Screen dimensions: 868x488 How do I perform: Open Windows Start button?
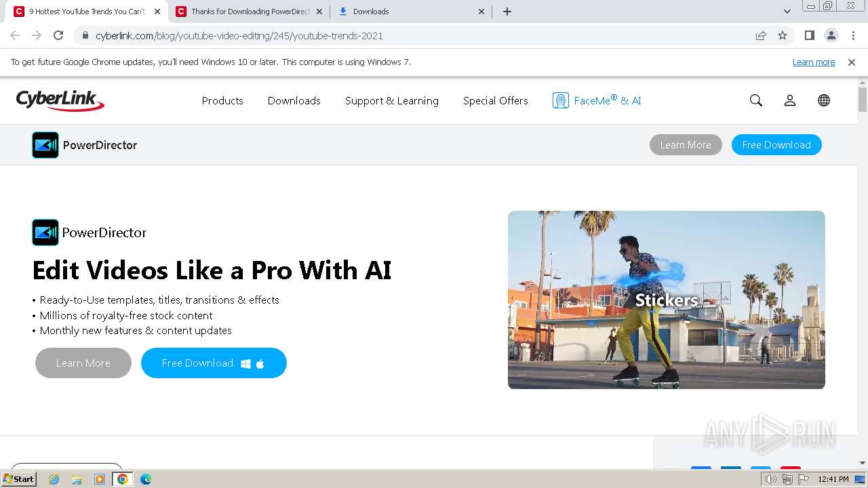[19, 479]
